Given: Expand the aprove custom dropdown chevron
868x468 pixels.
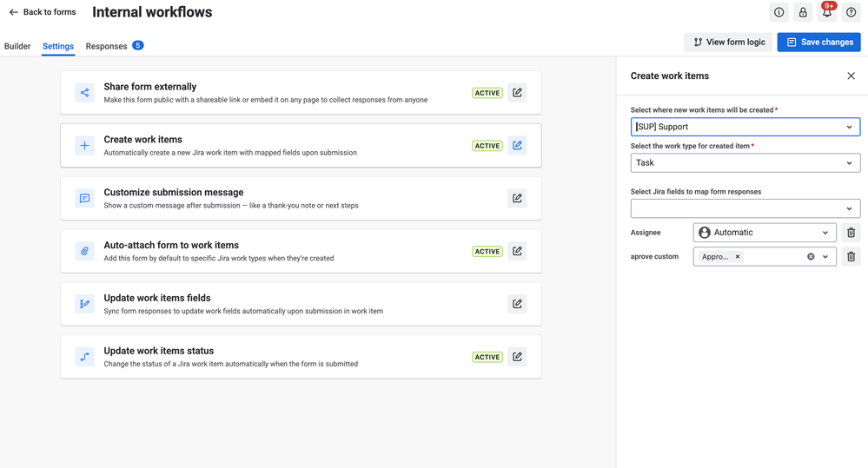Looking at the screenshot, I should 825,257.
